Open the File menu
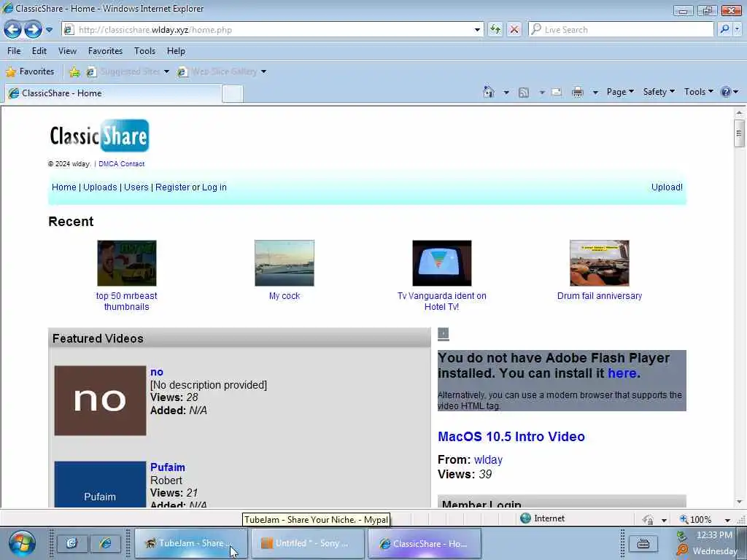 point(14,51)
